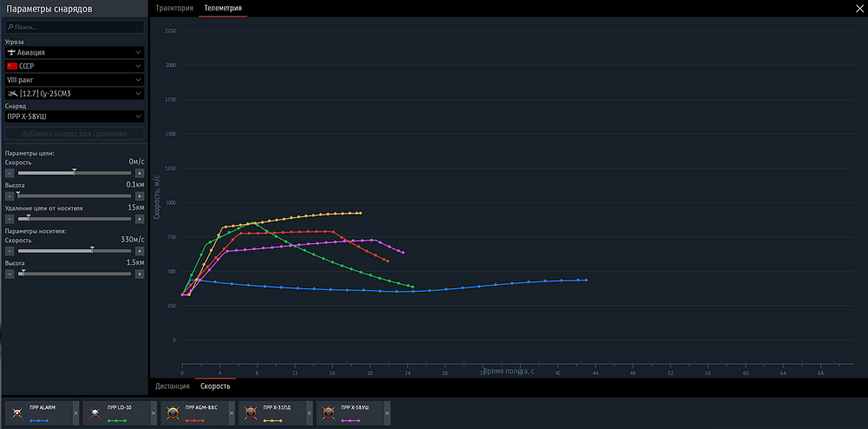Click the 0м/с target speed value

136,162
